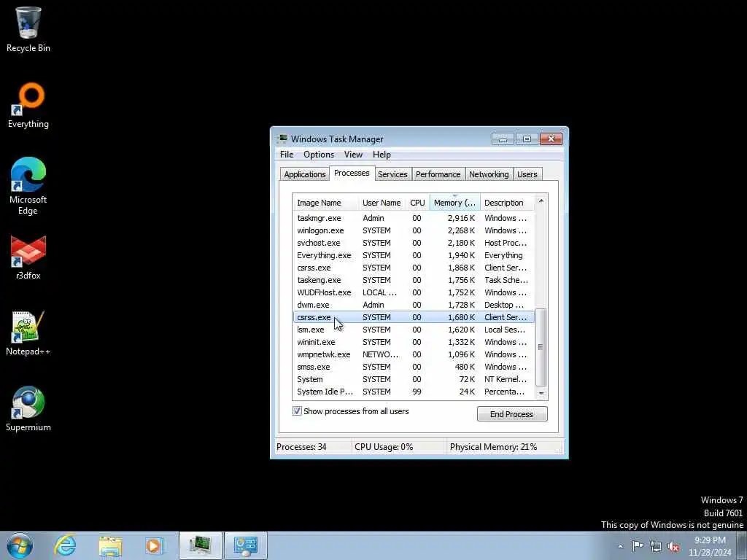Image resolution: width=747 pixels, height=560 pixels.
Task: Open the r3dfox browser shortcut
Action: tap(28, 257)
